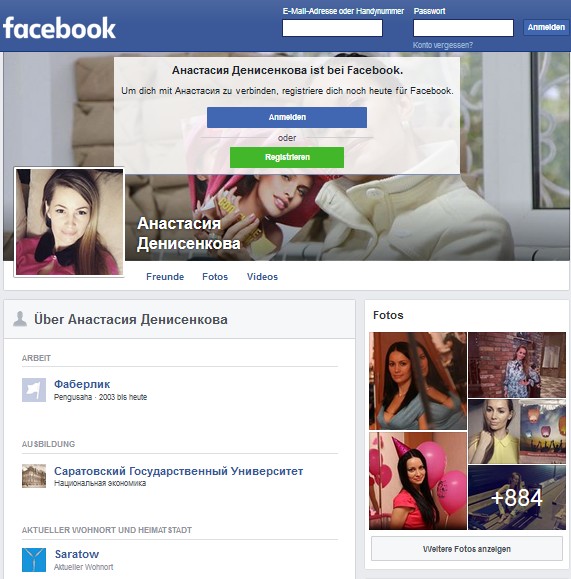Screen dimensions: 571x579
Task: Open the Saratov State University thumbnail icon
Action: (34, 476)
